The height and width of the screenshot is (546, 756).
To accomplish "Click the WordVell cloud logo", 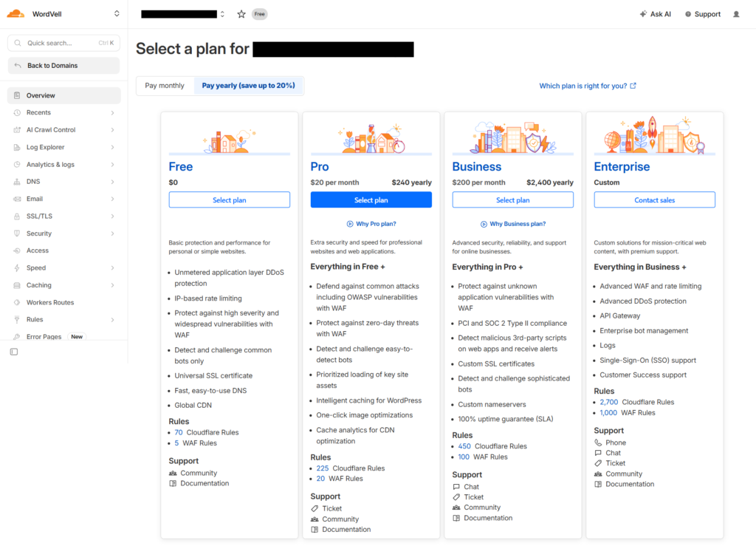I will (16, 13).
